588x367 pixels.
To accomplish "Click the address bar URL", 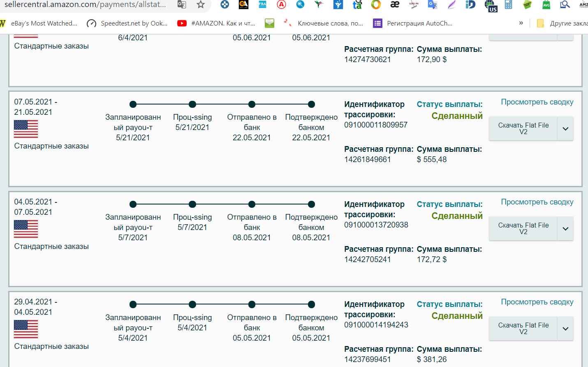I will pos(86,5).
